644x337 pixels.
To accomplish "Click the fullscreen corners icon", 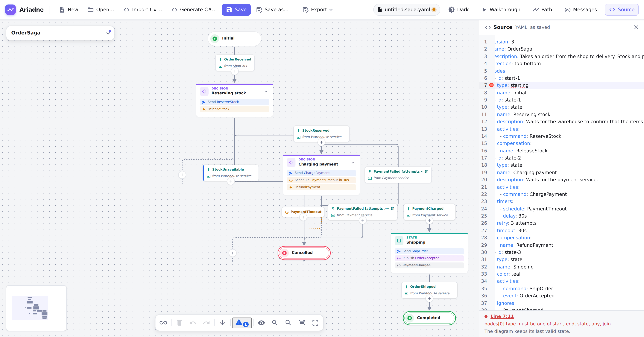I will [315, 323].
